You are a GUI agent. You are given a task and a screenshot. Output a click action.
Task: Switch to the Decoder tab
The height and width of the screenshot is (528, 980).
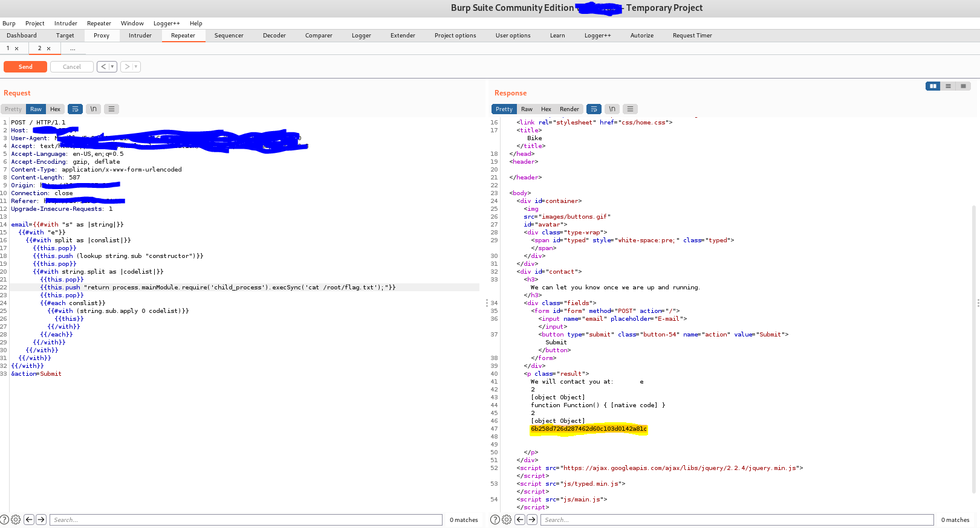[274, 36]
